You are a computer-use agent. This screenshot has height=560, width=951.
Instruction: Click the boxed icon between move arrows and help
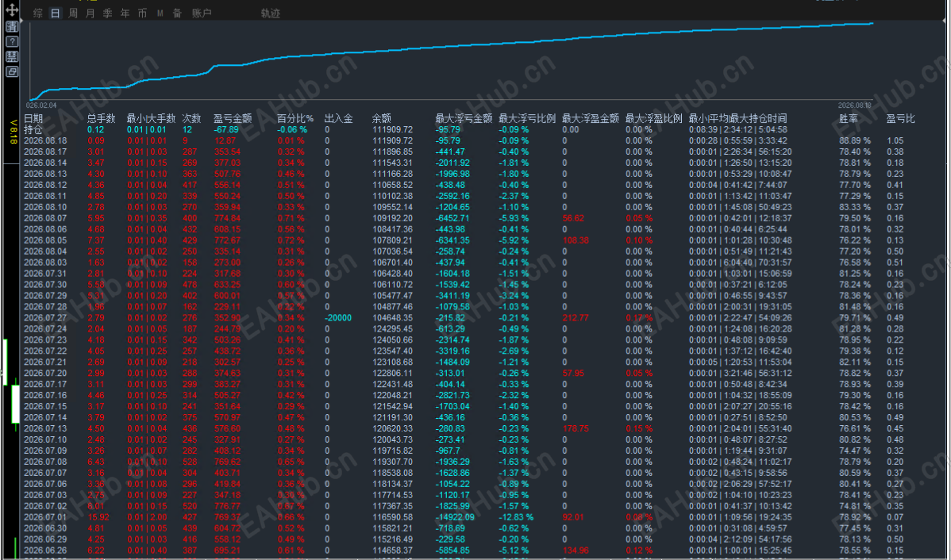12,27
